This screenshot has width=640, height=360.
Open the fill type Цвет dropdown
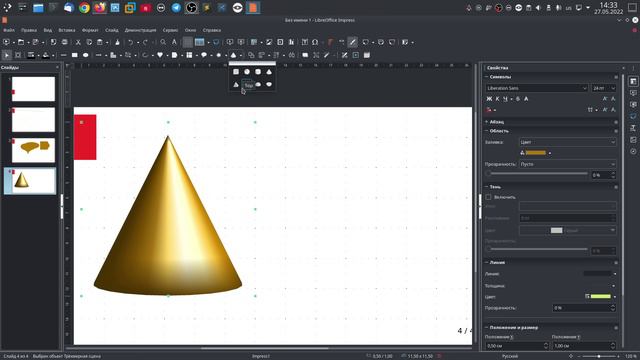[567, 142]
